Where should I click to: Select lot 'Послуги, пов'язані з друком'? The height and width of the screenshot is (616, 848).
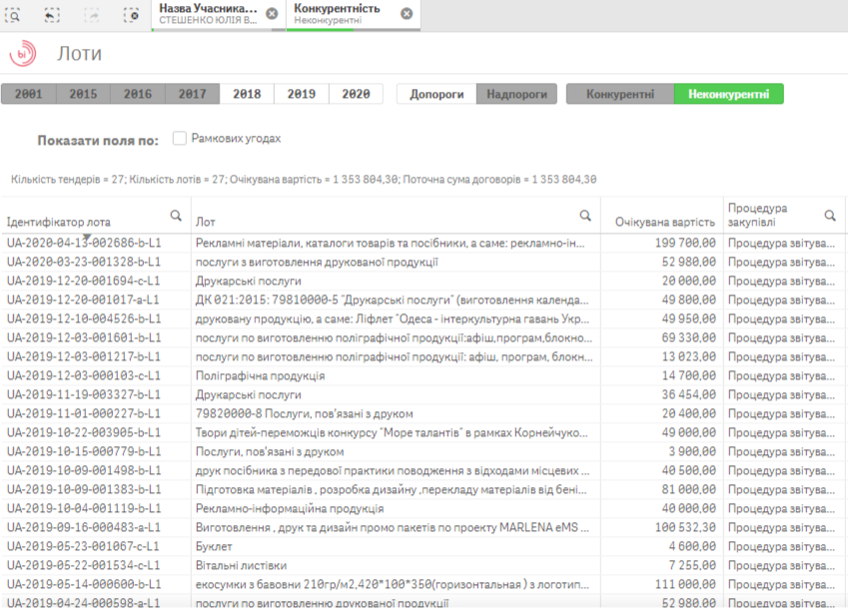[x=270, y=451]
